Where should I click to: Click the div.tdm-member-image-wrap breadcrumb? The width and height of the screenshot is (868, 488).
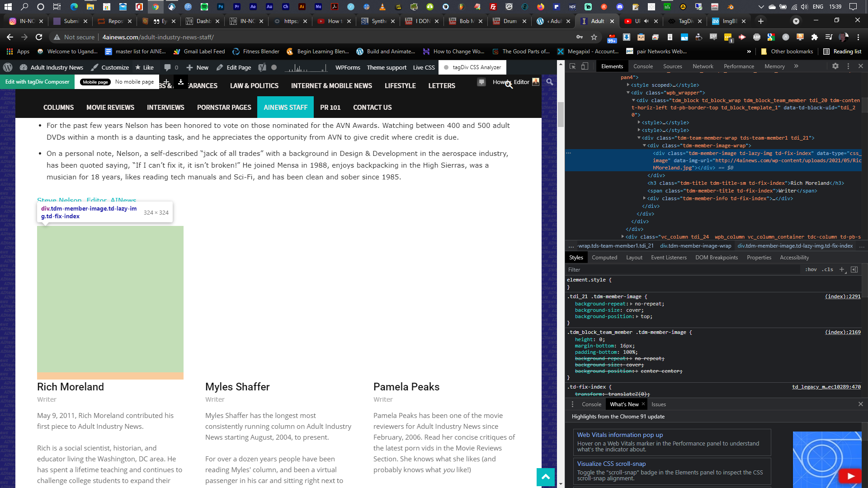coord(695,246)
